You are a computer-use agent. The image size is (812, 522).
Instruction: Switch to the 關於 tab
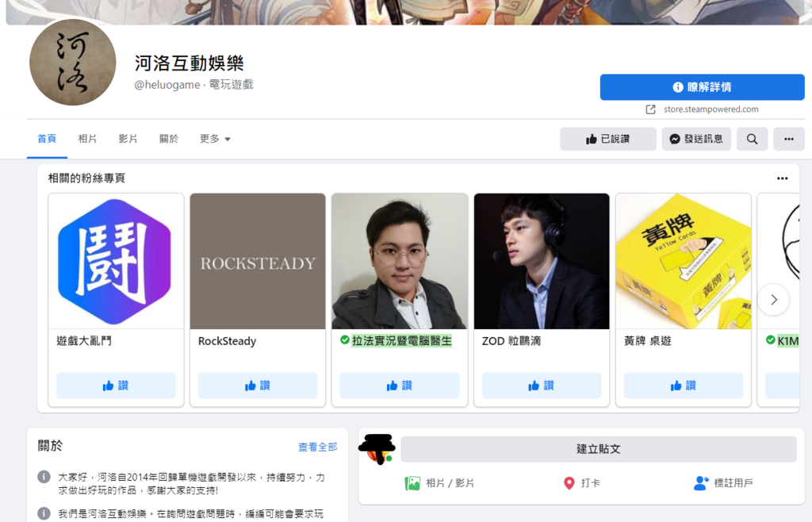[169, 139]
